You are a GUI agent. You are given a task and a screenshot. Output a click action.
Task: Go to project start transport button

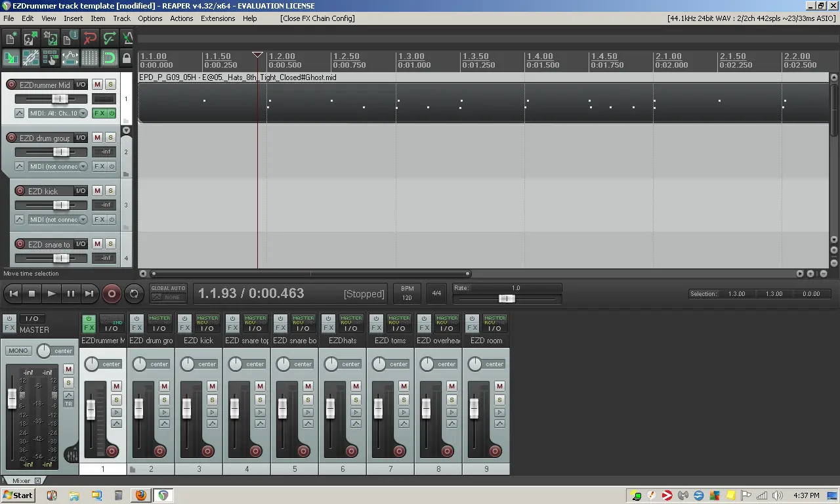pyautogui.click(x=13, y=293)
